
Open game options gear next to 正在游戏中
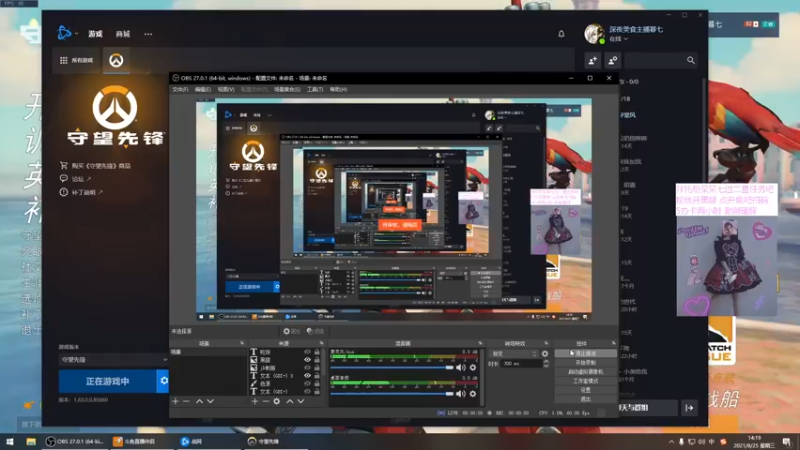tap(163, 381)
